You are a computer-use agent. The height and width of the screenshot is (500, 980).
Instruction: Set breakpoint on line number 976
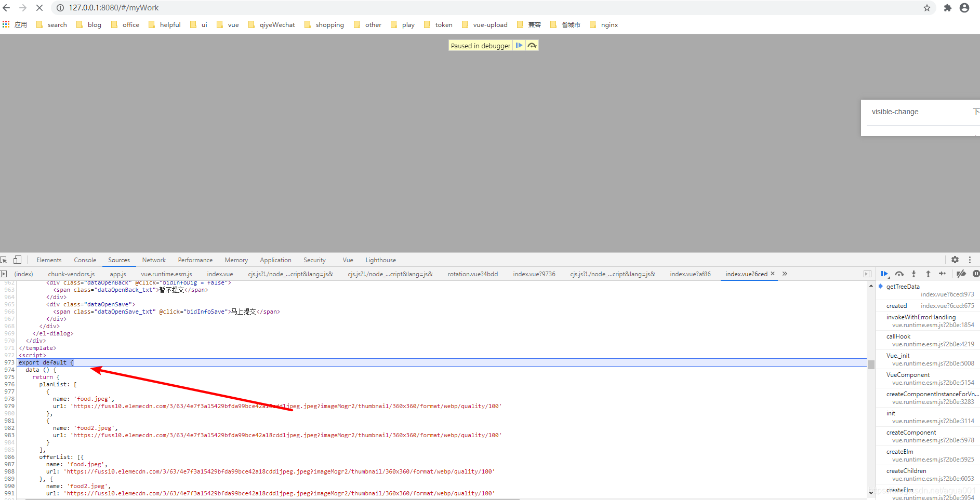click(x=9, y=384)
